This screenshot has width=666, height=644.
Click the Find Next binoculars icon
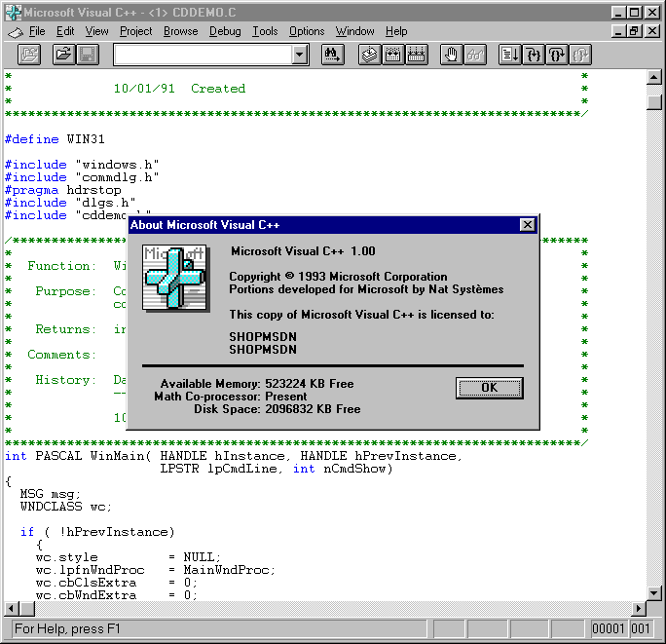point(333,55)
